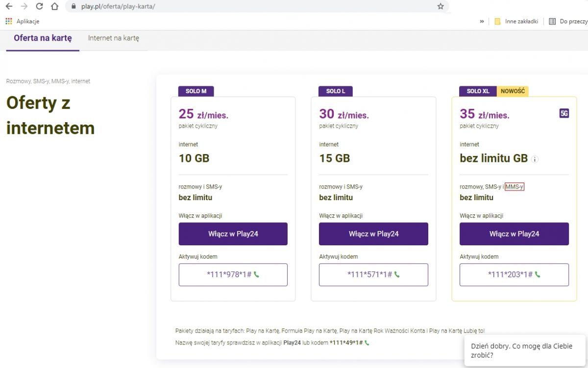The width and height of the screenshot is (588, 368).
Task: Click the phone icon beside *111*978*1#
Action: tap(256, 275)
